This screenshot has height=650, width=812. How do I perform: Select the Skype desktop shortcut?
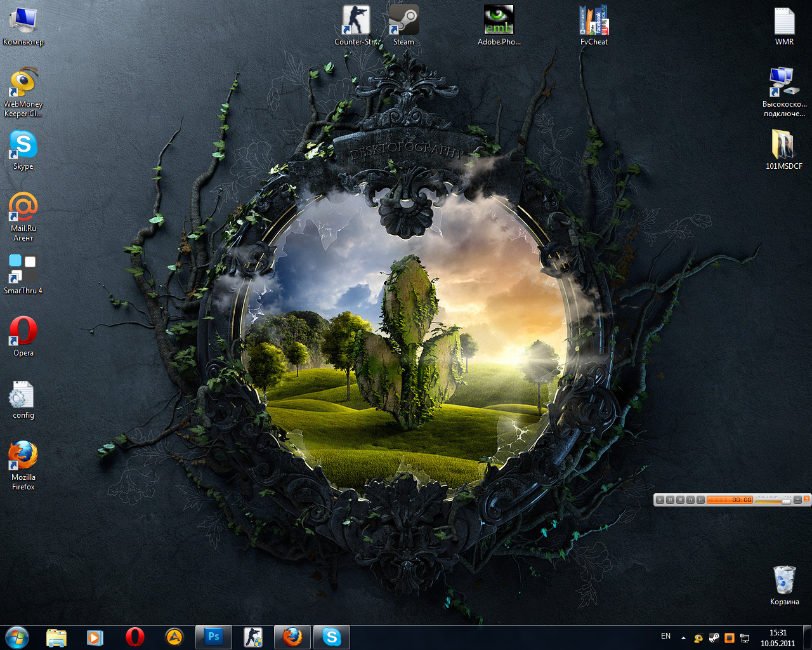click(23, 150)
